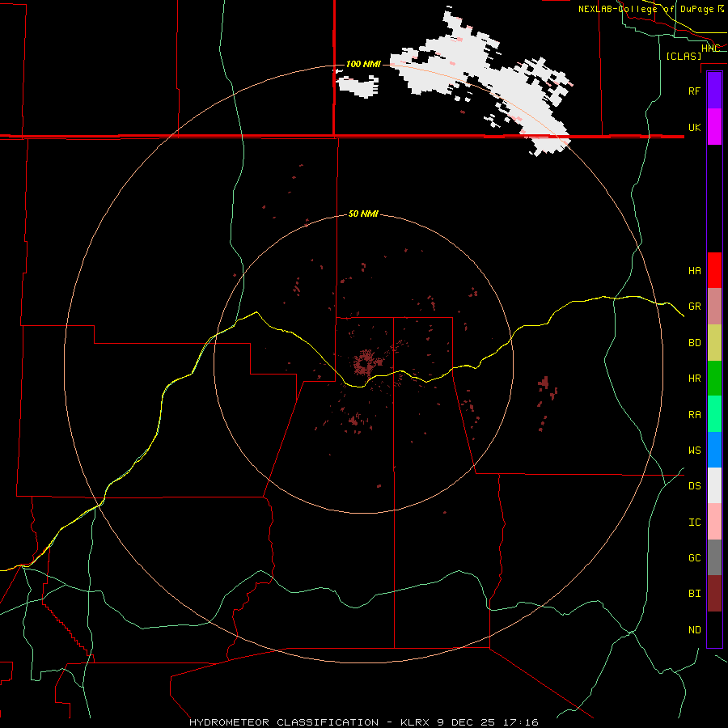
Task: Select the BD yellow legend block
Action: point(714,343)
